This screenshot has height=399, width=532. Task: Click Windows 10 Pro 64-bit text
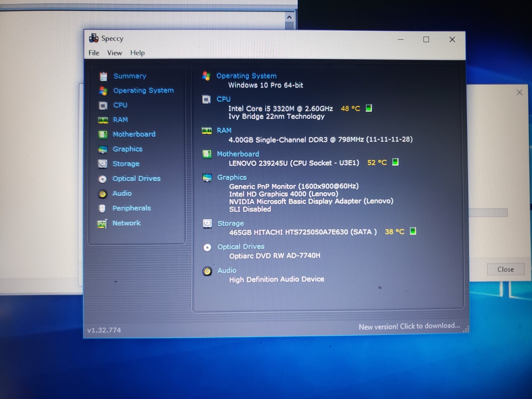(265, 85)
